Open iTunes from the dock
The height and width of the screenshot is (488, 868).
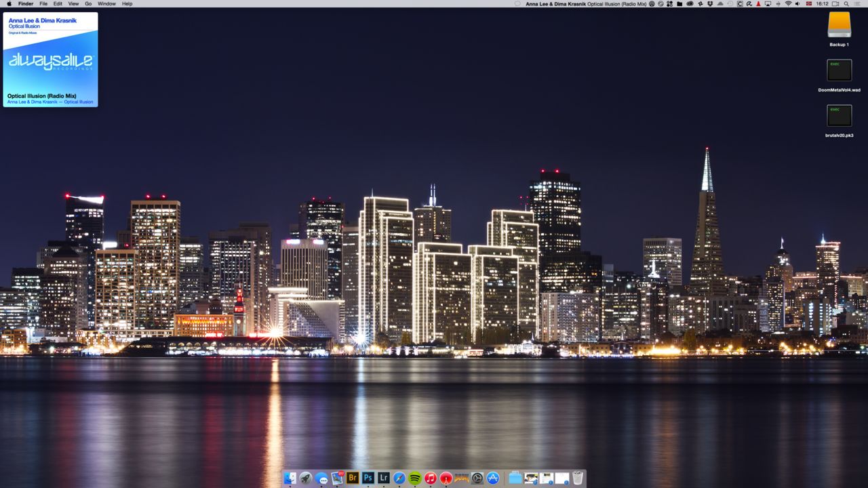(x=431, y=478)
